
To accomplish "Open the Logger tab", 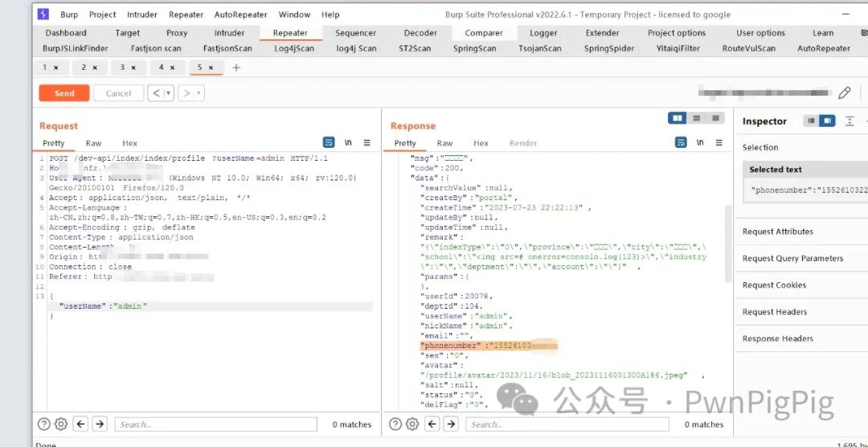I will pyautogui.click(x=543, y=33).
